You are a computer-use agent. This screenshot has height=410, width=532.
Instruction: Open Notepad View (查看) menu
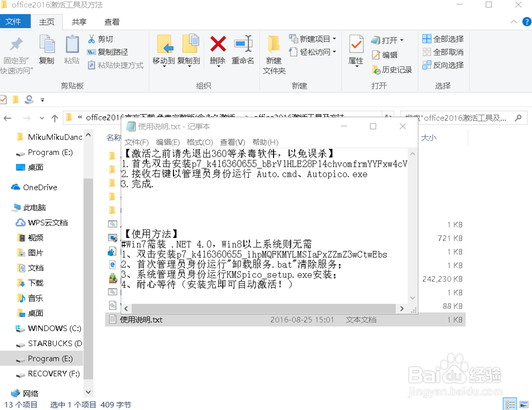tap(232, 142)
